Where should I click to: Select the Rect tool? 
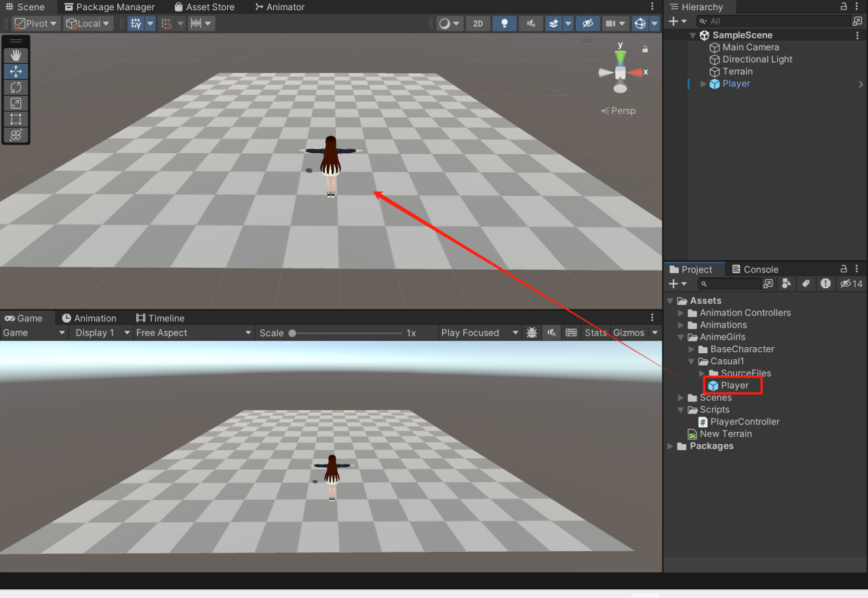point(15,119)
